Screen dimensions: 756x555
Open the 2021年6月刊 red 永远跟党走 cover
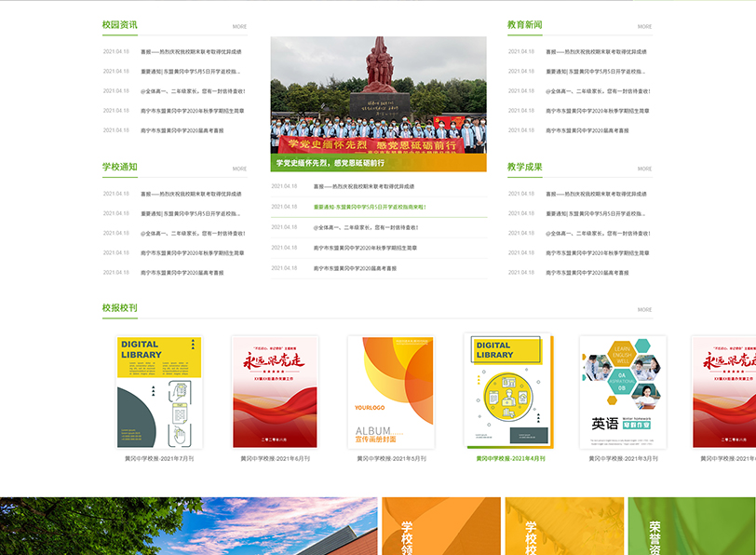pos(276,392)
